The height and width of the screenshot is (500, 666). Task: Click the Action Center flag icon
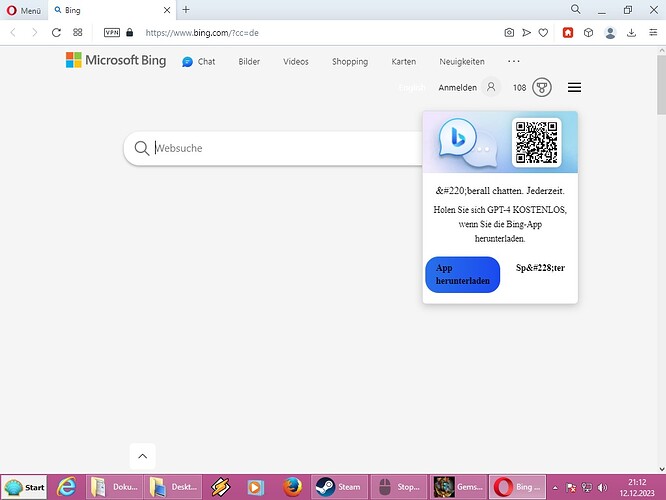coord(571,488)
